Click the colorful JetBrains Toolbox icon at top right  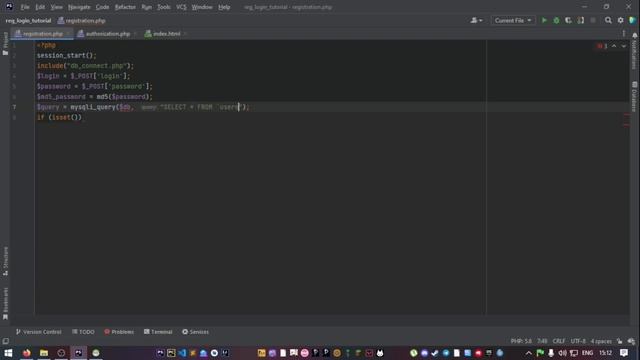pyautogui.click(x=633, y=20)
